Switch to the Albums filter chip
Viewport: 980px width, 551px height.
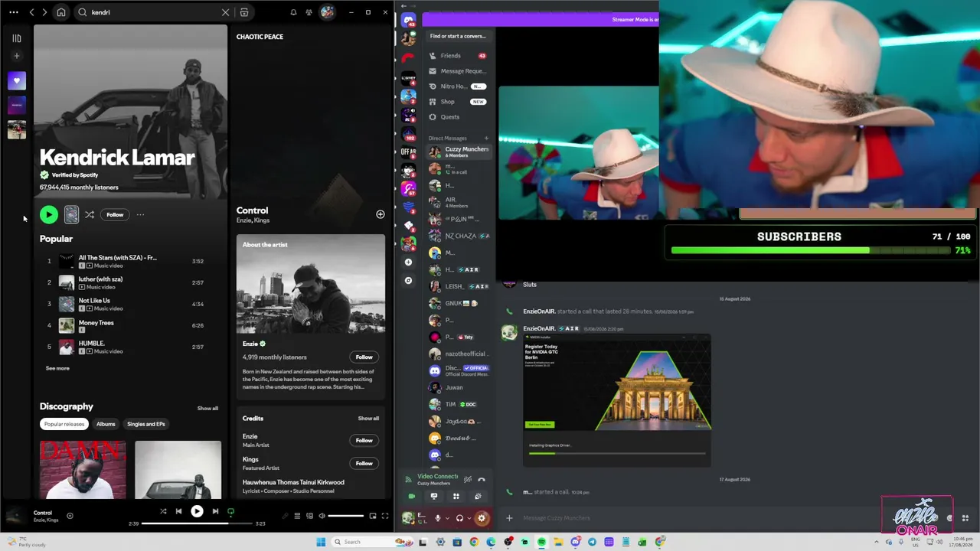point(106,424)
